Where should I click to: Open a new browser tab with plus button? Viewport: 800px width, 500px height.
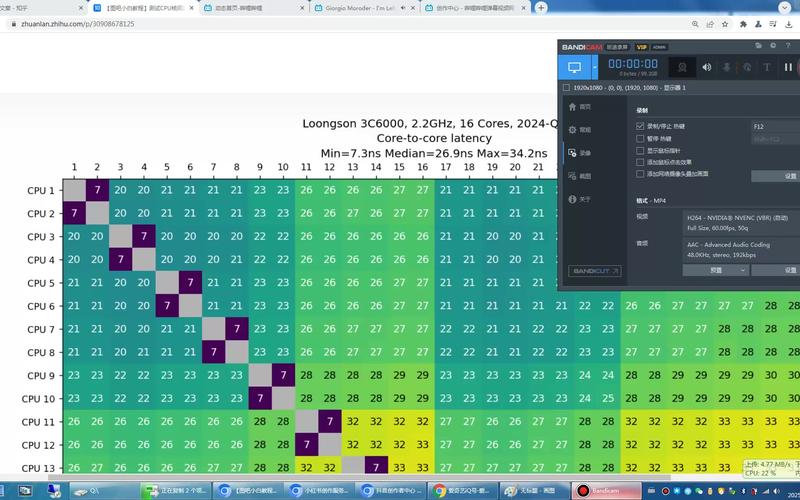tap(541, 7)
